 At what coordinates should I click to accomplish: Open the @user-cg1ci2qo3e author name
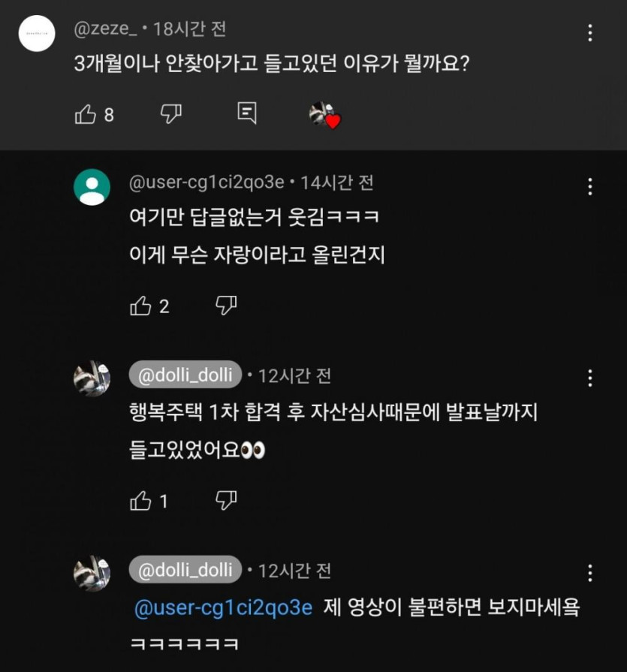(206, 182)
